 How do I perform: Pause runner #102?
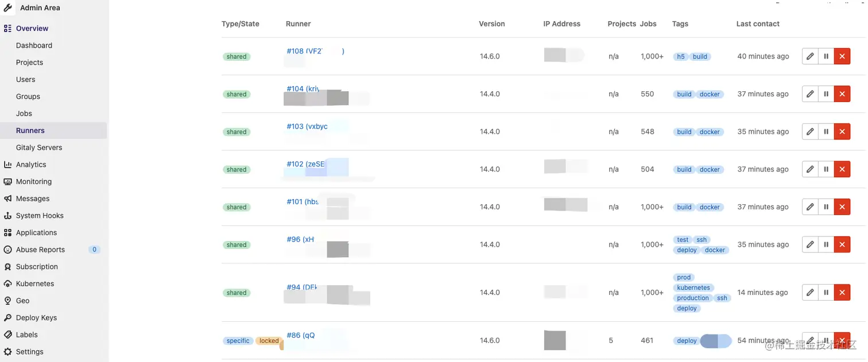click(x=826, y=169)
